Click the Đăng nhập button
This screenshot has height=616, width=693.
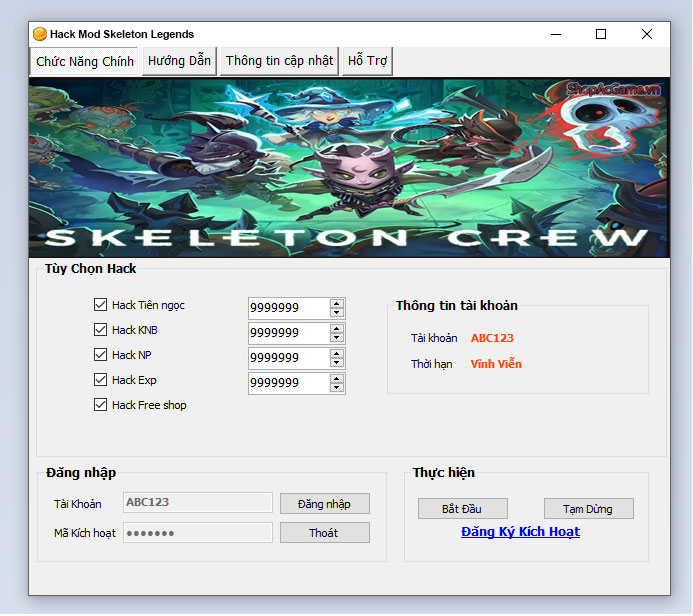point(324,504)
